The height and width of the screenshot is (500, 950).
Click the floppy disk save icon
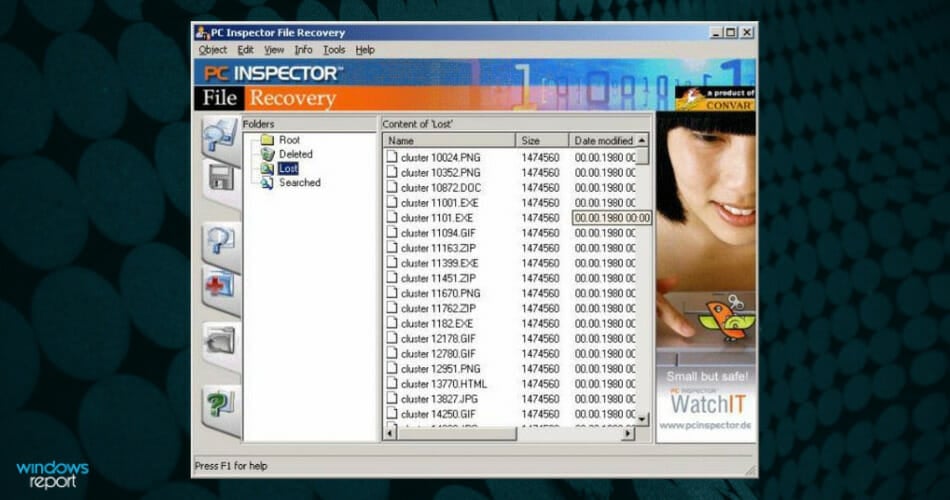tap(221, 178)
